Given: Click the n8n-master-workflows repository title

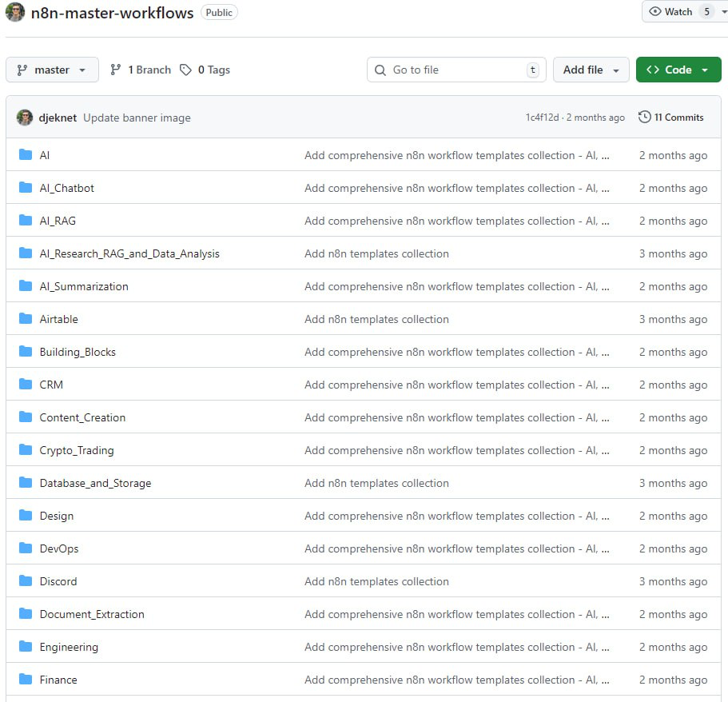Looking at the screenshot, I should pos(112,13).
